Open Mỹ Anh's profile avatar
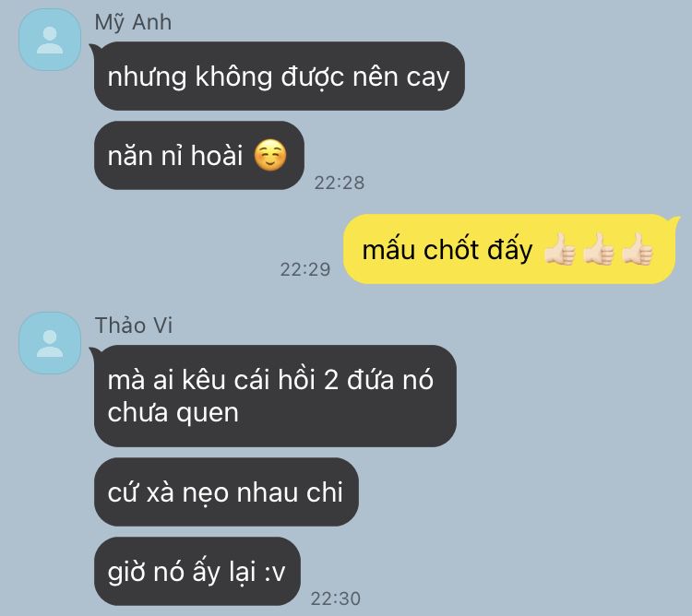The image size is (692, 616). coord(50,40)
